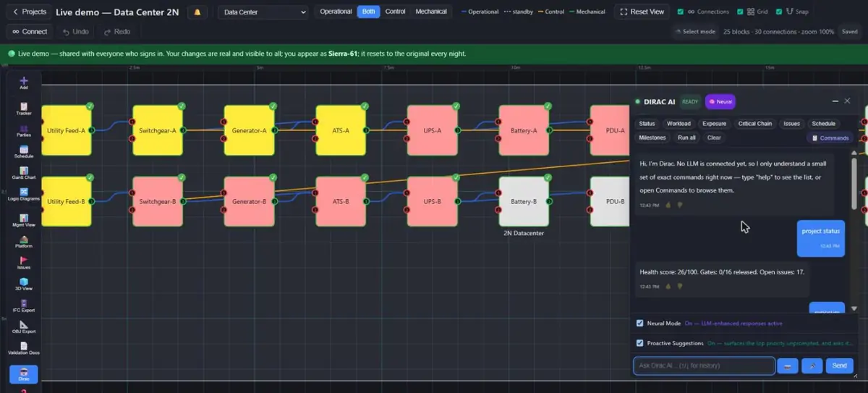Open the Data Center dropdown

click(x=263, y=12)
